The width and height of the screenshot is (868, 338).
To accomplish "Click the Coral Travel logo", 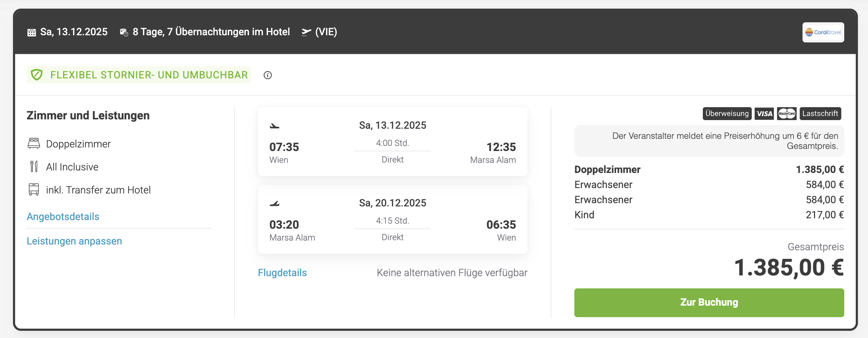I will [x=823, y=32].
